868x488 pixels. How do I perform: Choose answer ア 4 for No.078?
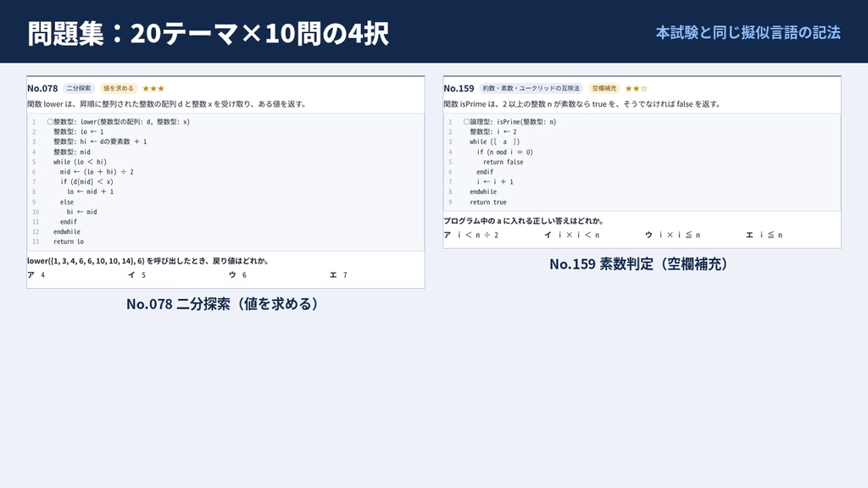[x=36, y=275]
